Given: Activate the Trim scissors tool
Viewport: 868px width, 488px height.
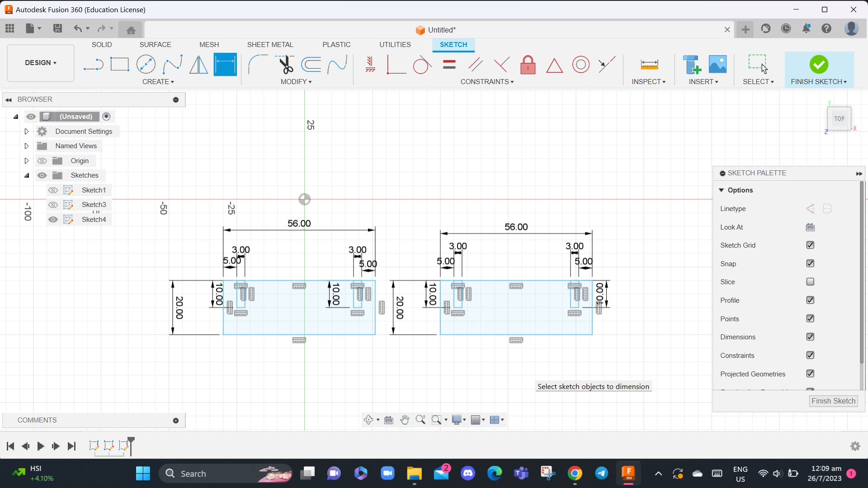Looking at the screenshot, I should coord(285,65).
